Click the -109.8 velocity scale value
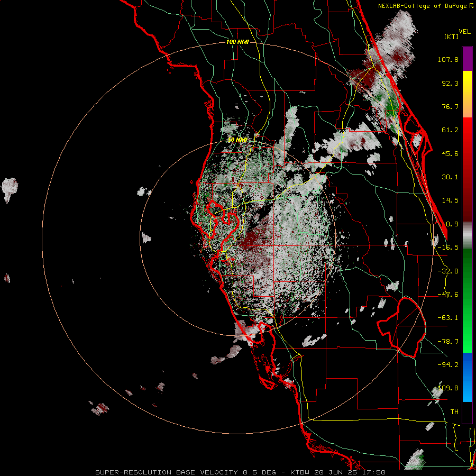Viewport: 476px width, 476px height. coord(446,388)
